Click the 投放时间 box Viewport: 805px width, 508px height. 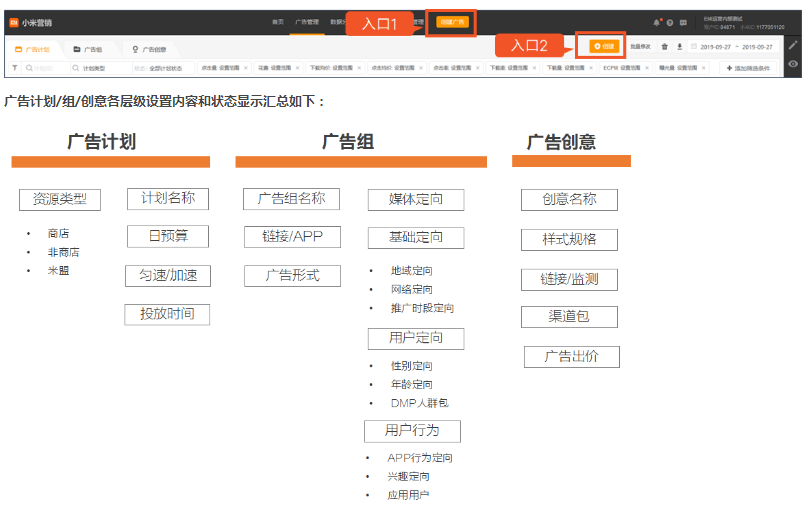coord(167,314)
